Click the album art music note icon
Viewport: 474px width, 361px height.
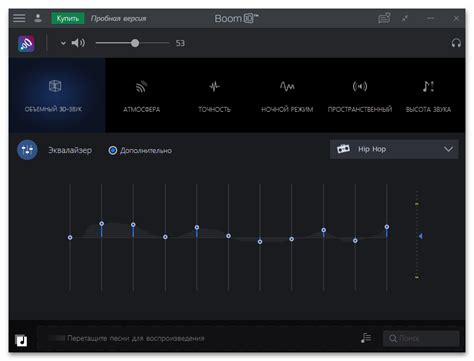(x=21, y=340)
